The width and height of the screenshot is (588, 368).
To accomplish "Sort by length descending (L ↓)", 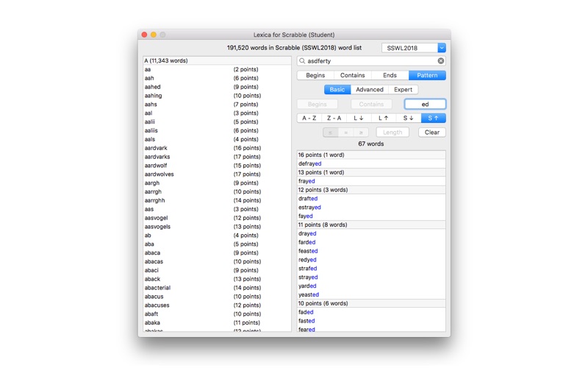I will (359, 118).
